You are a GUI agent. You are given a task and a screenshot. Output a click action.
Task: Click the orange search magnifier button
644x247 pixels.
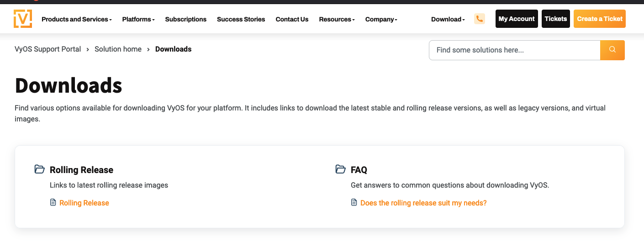(x=612, y=50)
